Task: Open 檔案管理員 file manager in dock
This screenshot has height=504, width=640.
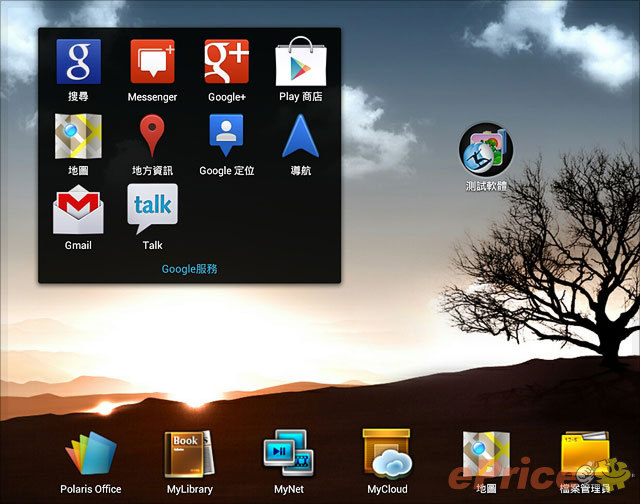Action: 585,455
